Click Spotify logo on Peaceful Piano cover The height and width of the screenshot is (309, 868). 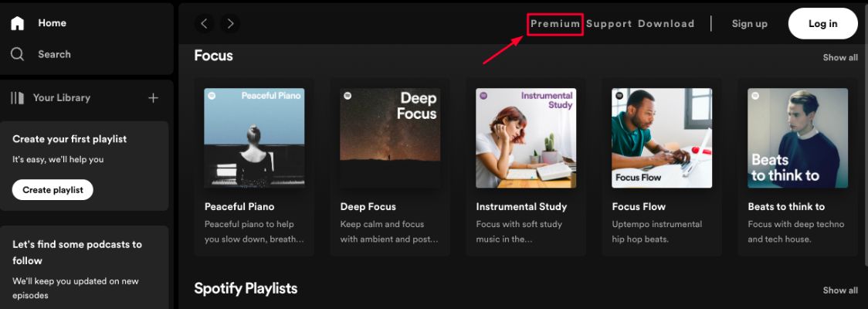click(x=212, y=96)
